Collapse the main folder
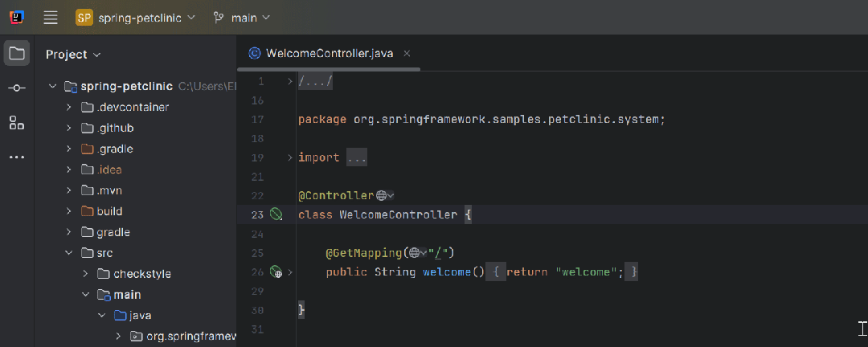 tap(85, 295)
